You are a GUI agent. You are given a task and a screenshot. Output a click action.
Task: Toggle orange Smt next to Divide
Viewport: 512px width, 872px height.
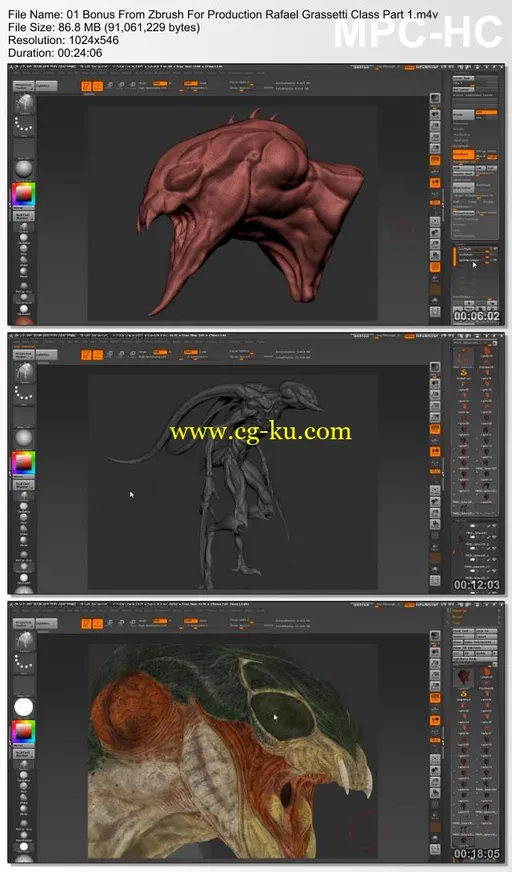tap(486, 112)
